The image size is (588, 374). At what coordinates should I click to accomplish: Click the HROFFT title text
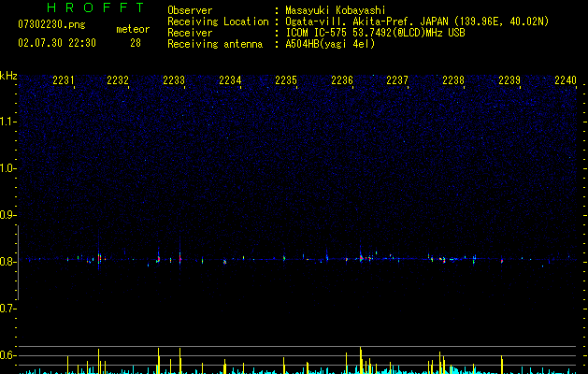pyautogui.click(x=95, y=7)
